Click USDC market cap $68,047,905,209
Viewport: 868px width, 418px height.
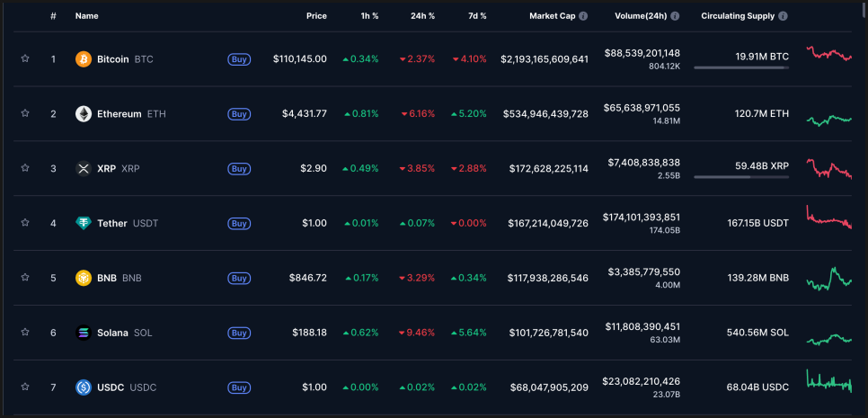549,387
